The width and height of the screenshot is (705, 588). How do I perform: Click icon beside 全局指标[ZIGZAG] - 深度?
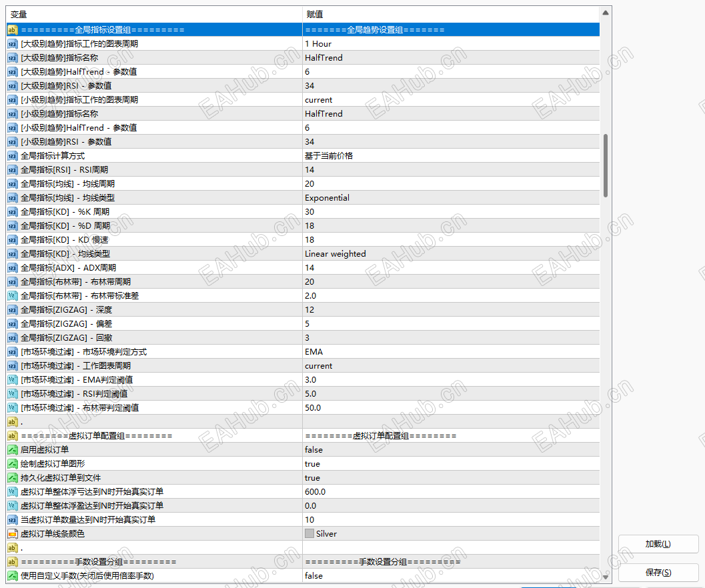coord(12,310)
